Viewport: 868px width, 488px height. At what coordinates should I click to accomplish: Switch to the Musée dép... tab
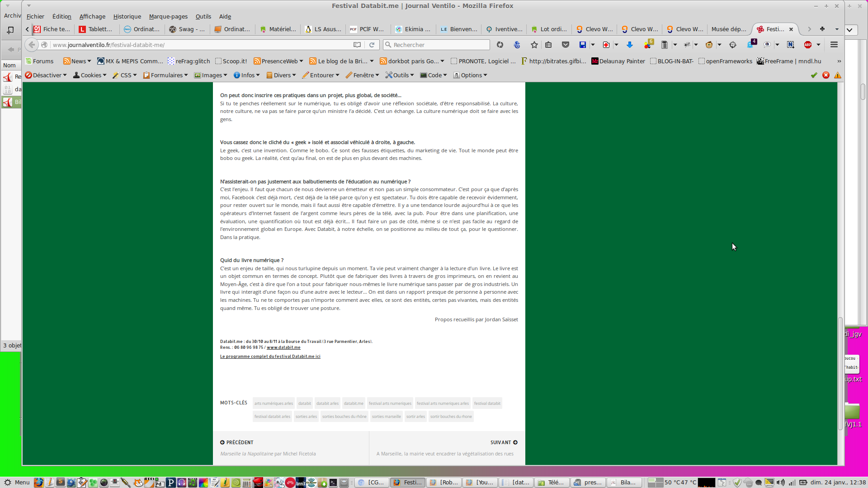(728, 29)
